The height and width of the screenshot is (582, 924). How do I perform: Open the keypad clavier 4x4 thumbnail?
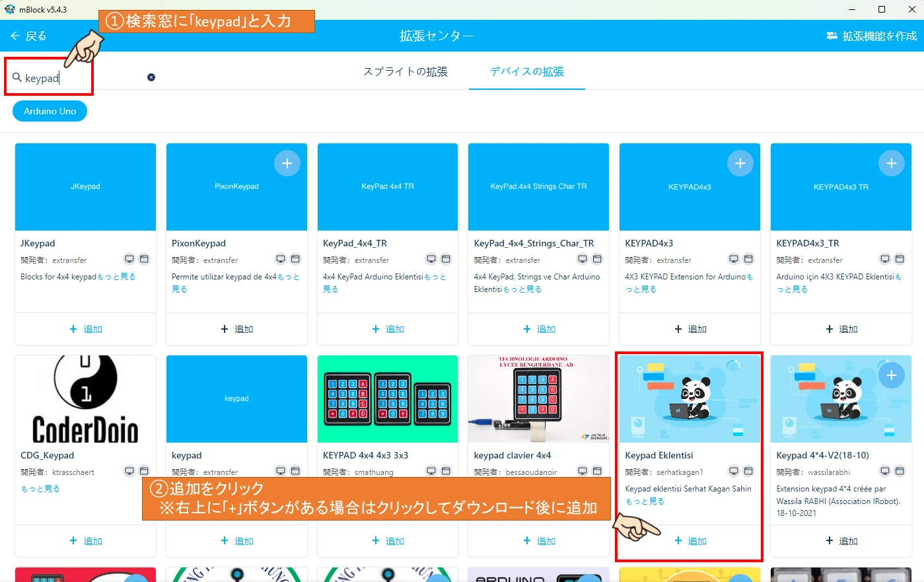[538, 399]
